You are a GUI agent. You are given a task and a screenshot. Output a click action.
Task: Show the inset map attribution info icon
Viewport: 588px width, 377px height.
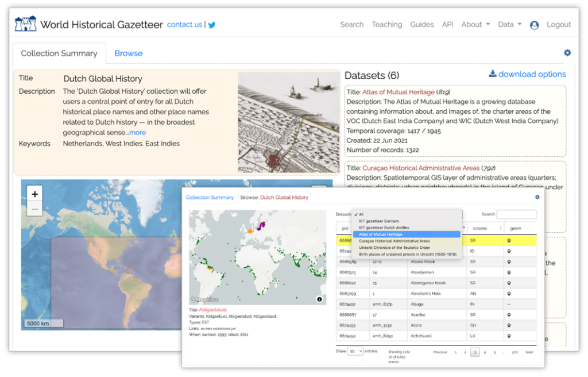[x=319, y=299]
